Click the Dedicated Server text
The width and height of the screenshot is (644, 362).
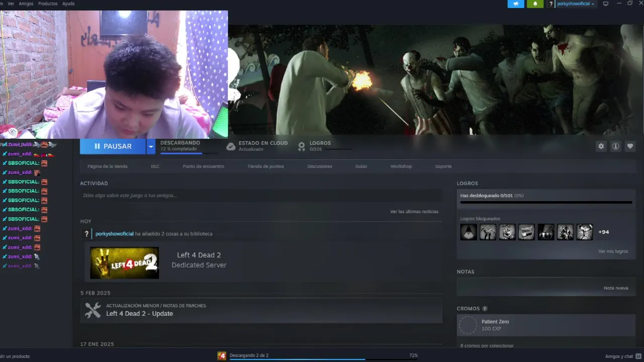[199, 265]
